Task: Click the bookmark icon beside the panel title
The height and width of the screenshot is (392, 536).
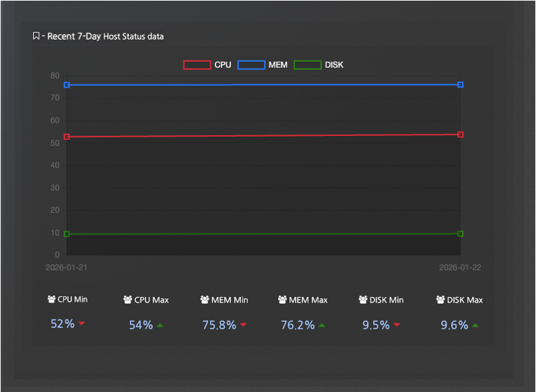Action: (36, 36)
